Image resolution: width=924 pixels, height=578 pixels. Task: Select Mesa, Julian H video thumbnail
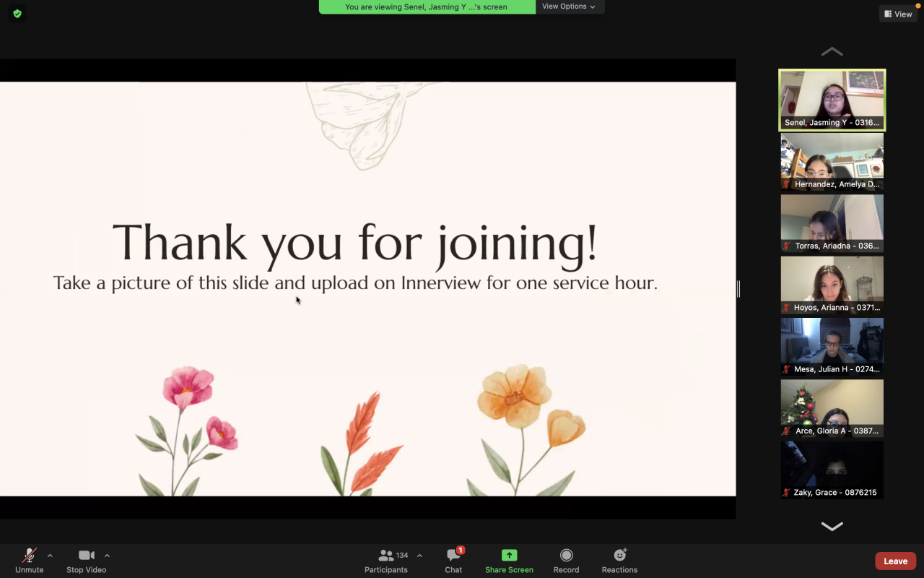click(832, 347)
